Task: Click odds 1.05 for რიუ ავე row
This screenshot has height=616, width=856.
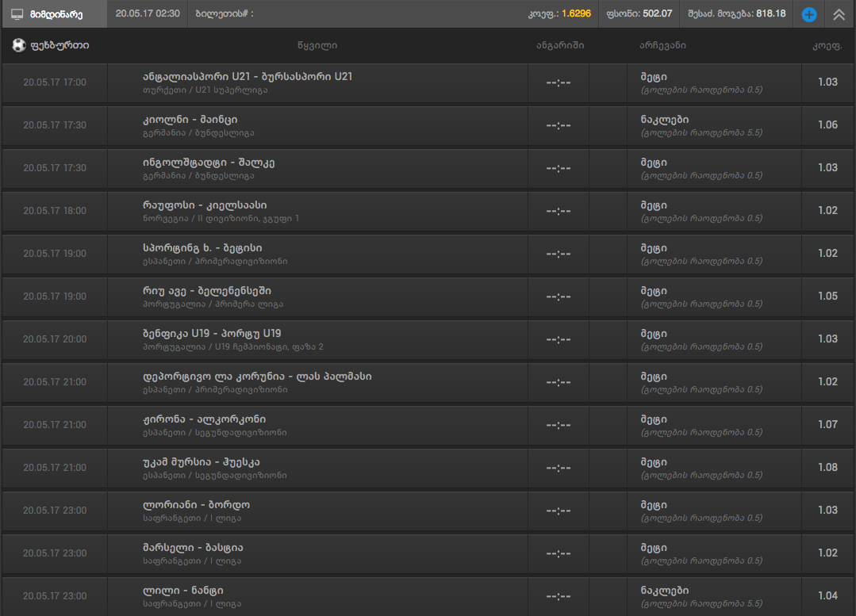Action: (x=827, y=297)
